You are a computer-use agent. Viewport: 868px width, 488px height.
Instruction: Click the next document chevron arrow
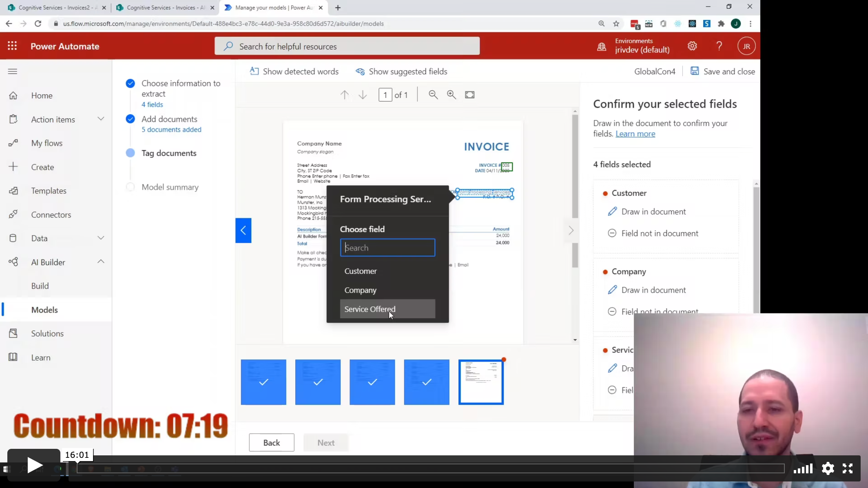(571, 231)
